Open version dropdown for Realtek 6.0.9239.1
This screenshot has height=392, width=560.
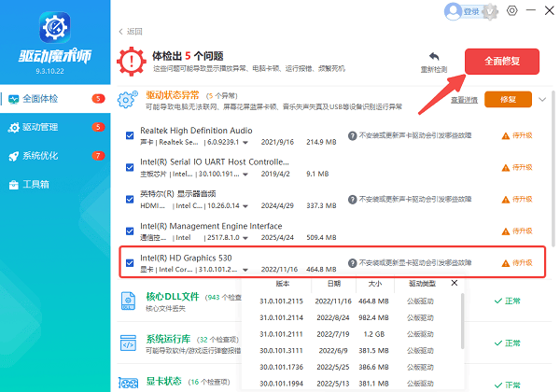point(245,143)
